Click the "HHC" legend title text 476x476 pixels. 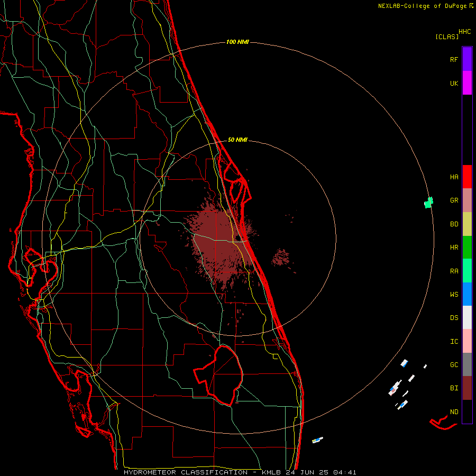pyautogui.click(x=465, y=32)
